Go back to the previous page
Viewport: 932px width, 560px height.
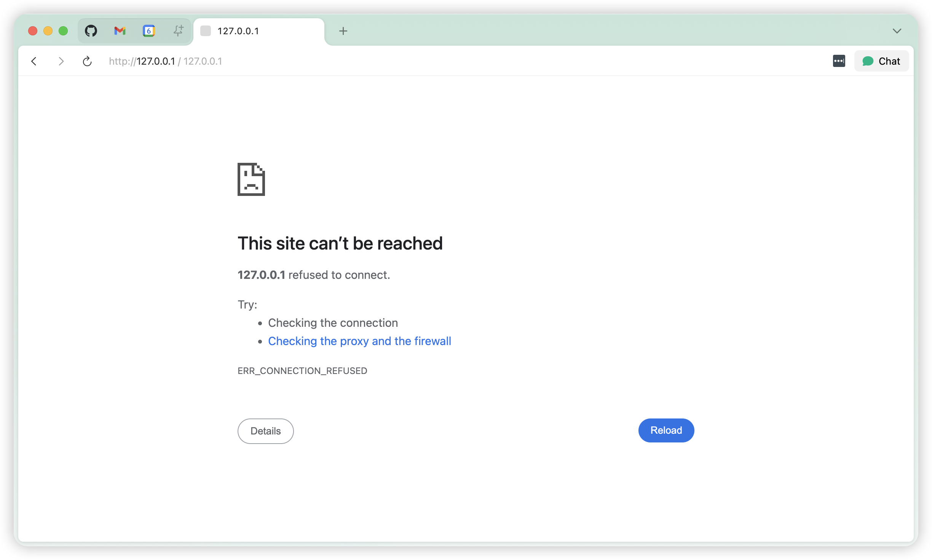34,61
